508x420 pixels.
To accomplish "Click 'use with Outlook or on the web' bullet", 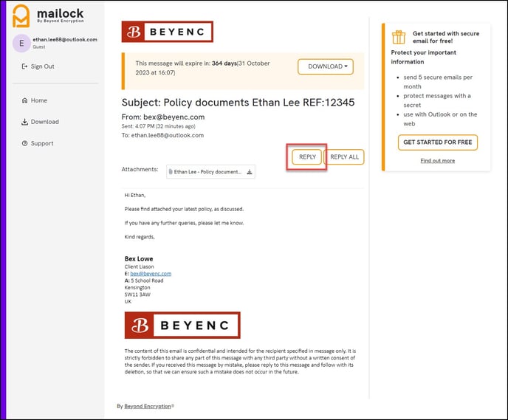I will click(440, 119).
